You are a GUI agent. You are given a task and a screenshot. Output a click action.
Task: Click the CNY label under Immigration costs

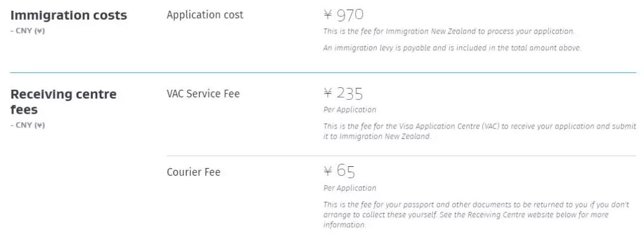(x=28, y=31)
